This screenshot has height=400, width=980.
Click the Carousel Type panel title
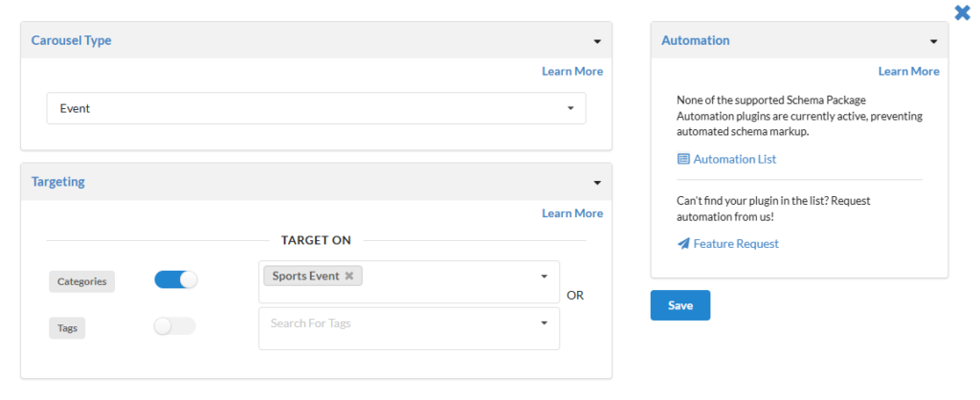click(72, 41)
